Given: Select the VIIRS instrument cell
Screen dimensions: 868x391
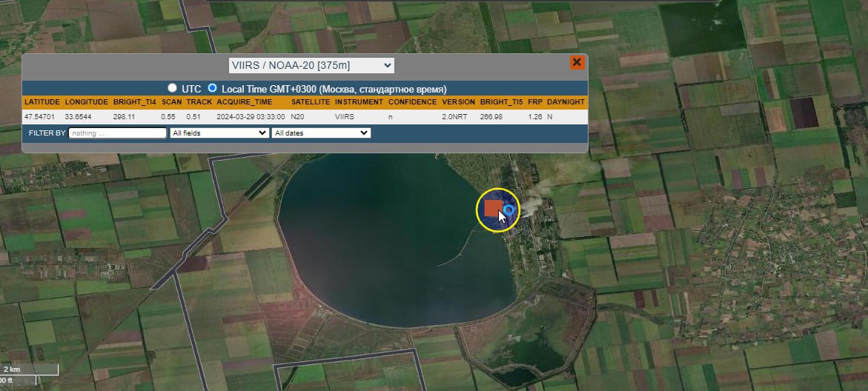Looking at the screenshot, I should pyautogui.click(x=345, y=117).
